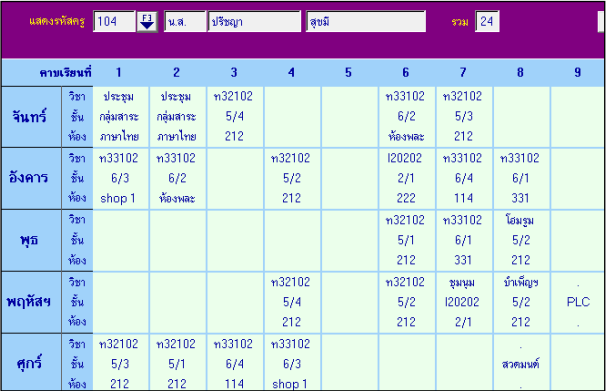The height and width of the screenshot is (391, 607).
Task: Click Wednesday period 8 homeroom cell
Action: [521, 240]
